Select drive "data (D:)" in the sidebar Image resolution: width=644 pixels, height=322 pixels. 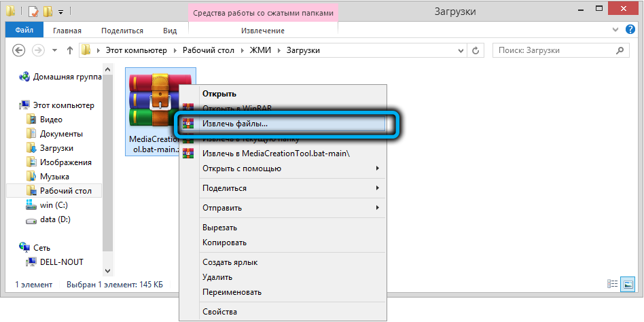pyautogui.click(x=55, y=219)
